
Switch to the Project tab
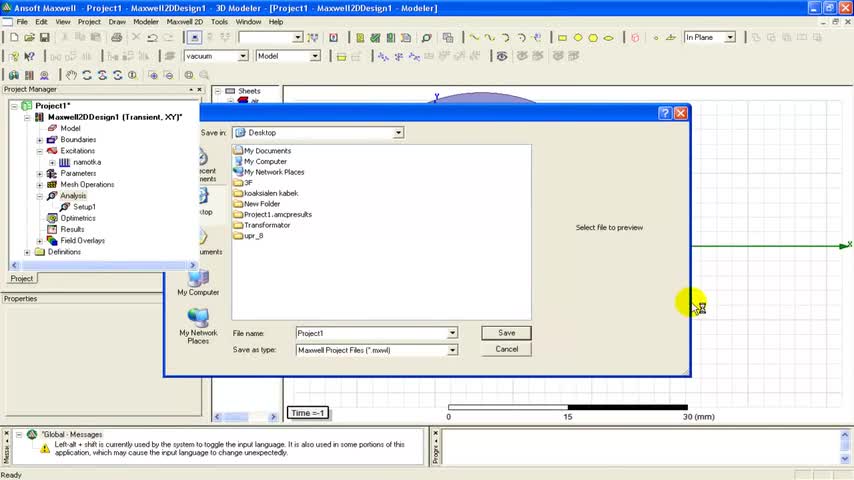[x=22, y=278]
